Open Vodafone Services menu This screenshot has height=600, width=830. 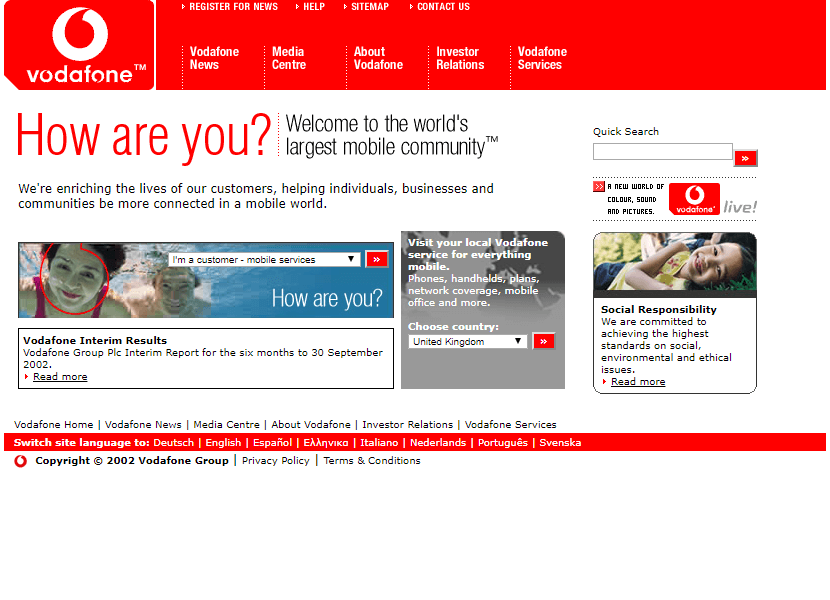pyautogui.click(x=542, y=58)
